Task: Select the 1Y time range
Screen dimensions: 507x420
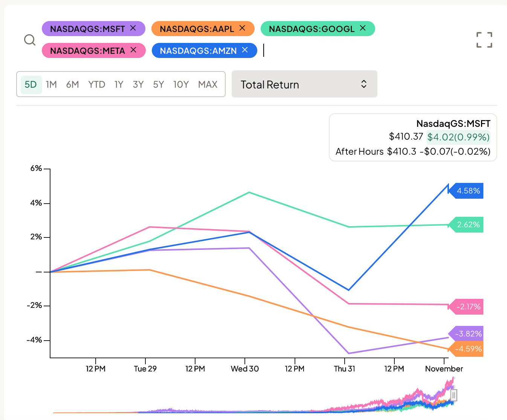Action: click(119, 84)
